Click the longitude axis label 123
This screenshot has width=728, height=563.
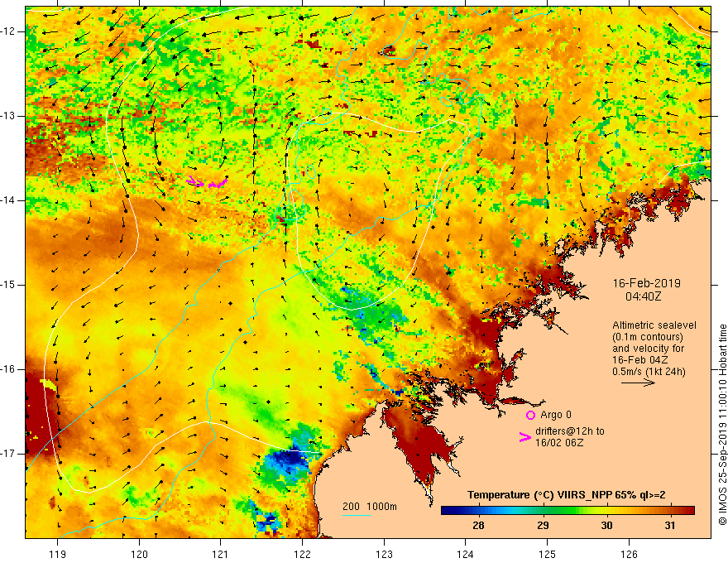pyautogui.click(x=384, y=554)
